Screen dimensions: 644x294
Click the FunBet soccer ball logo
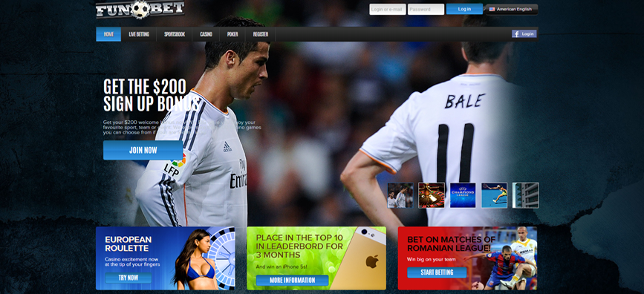140,9
